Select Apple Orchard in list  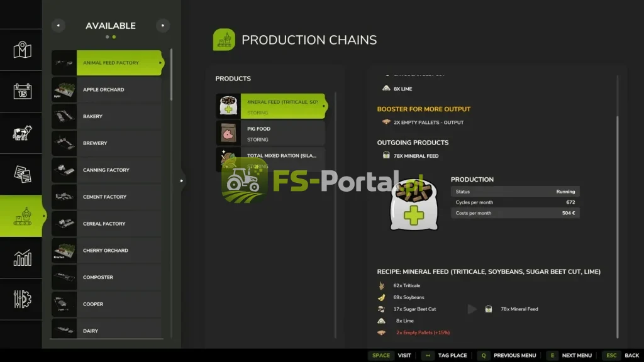point(107,89)
